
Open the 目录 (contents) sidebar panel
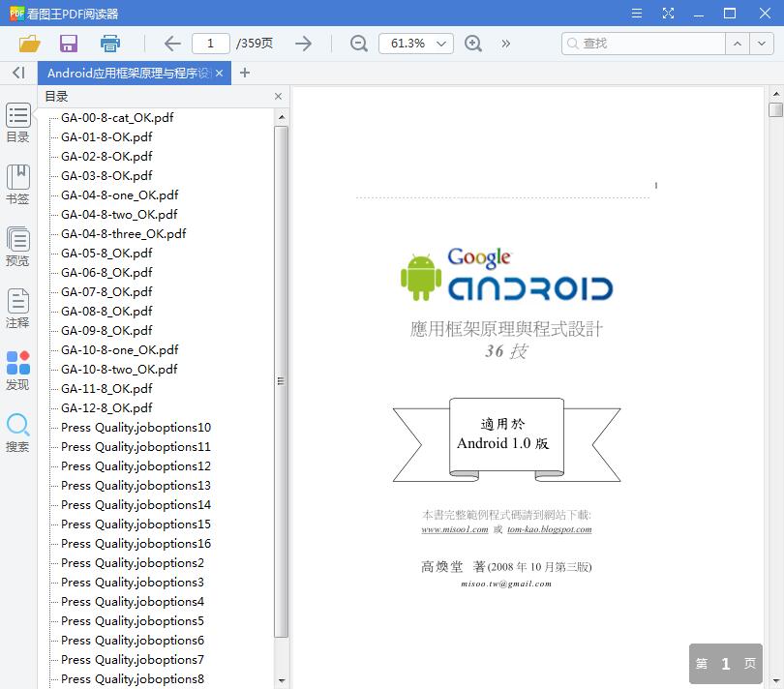click(x=17, y=122)
